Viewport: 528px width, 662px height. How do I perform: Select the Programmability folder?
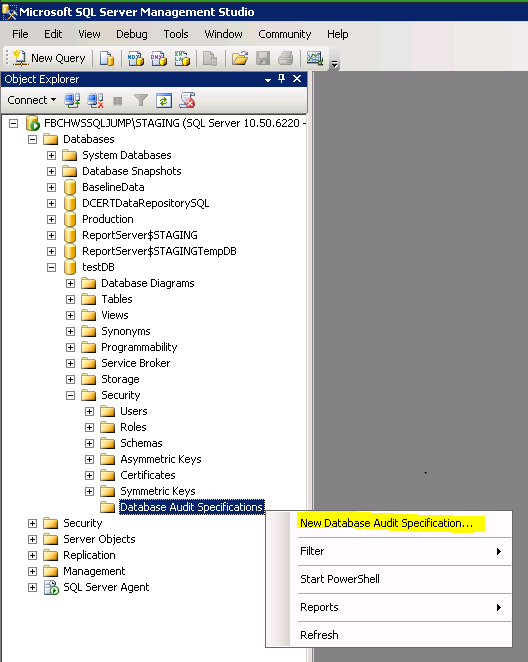click(139, 347)
